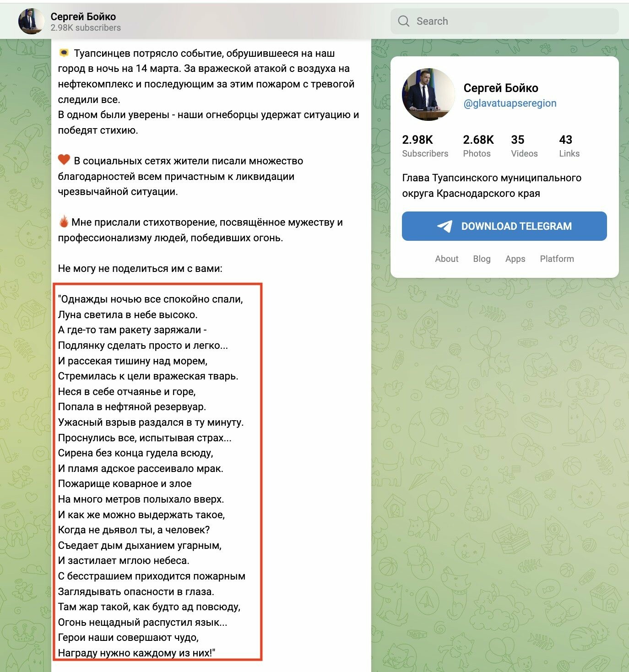The height and width of the screenshot is (672, 629).
Task: Select the 2.68K Photos counter
Action: [478, 146]
